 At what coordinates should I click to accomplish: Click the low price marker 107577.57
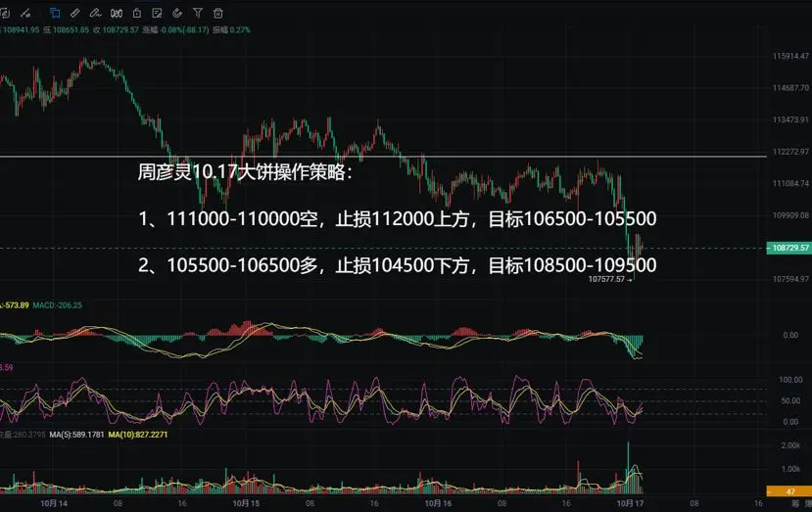tap(606, 279)
